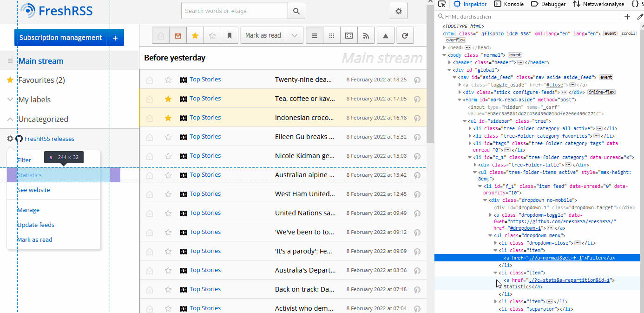The height and width of the screenshot is (313, 644).
Task: Toggle read state of Twenty-nine dea... article
Action: click(x=150, y=80)
